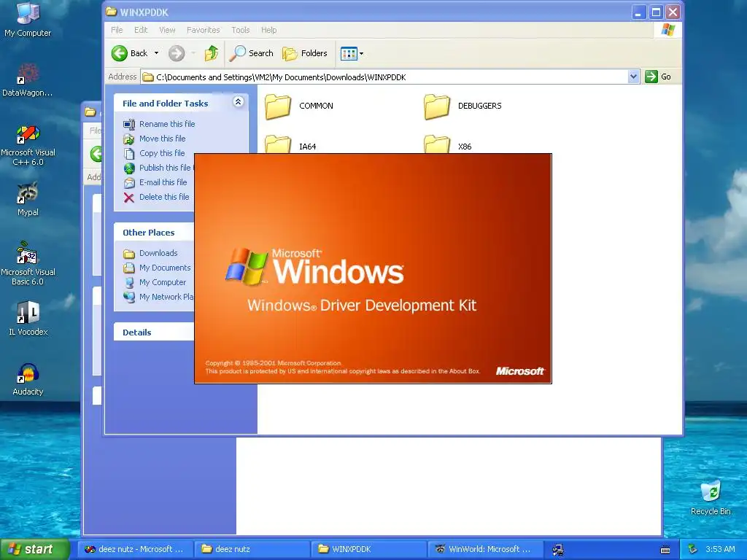Open the Views dropdown button
The image size is (747, 560).
pos(352,53)
